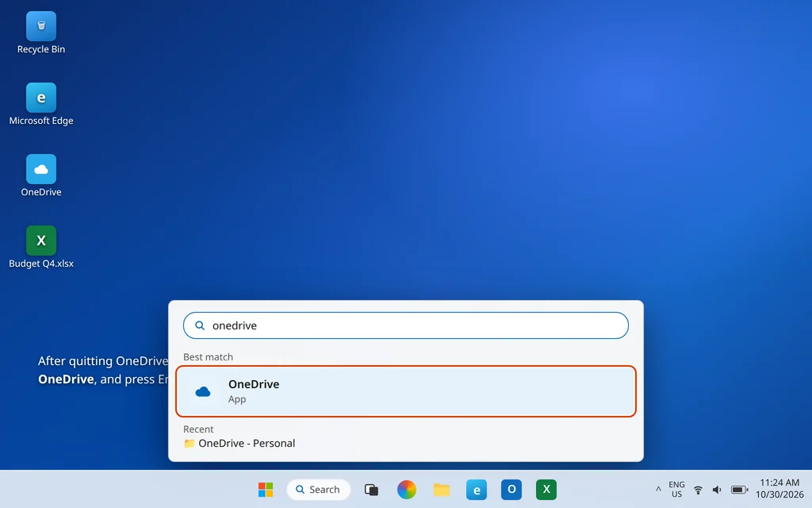The width and height of the screenshot is (812, 508).
Task: Click the folder icon beside OneDrive - Personal
Action: [190, 443]
